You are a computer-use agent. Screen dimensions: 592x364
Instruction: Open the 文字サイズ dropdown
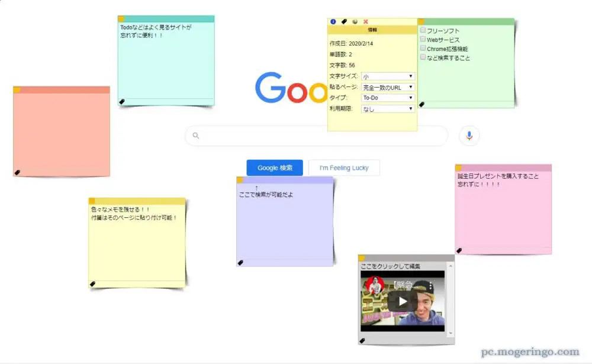[388, 76]
